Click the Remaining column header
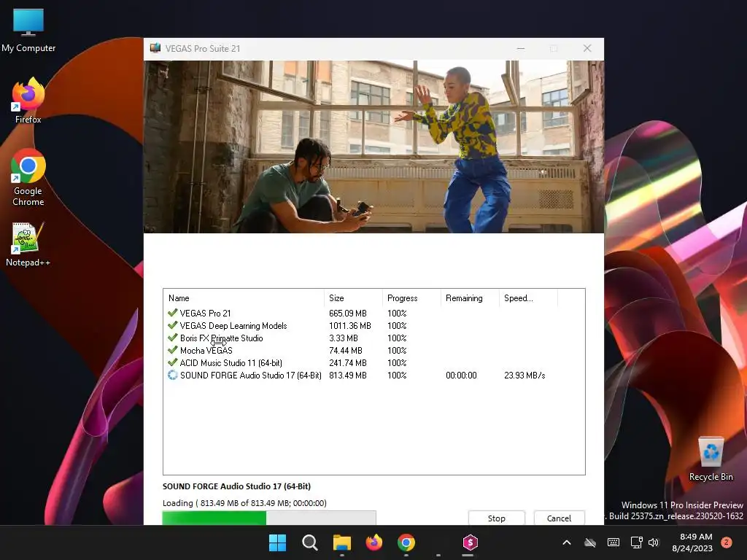Screen dimensions: 747x560 [x=470, y=298]
